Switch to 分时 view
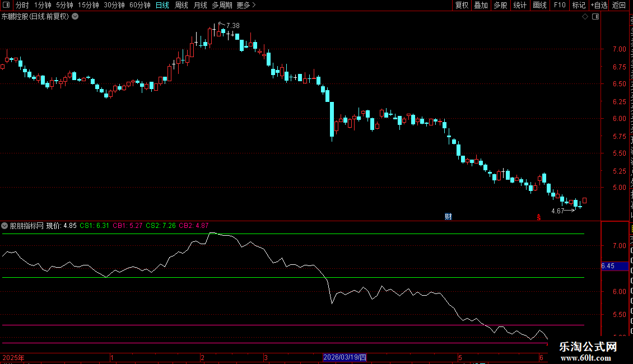This screenshot has height=364, width=633. coord(22,5)
